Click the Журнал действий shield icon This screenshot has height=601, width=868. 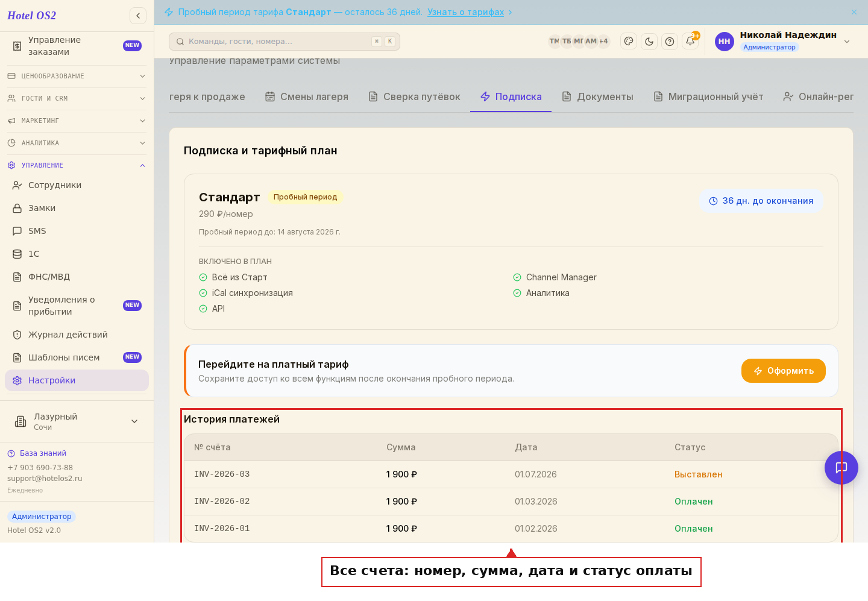point(17,335)
